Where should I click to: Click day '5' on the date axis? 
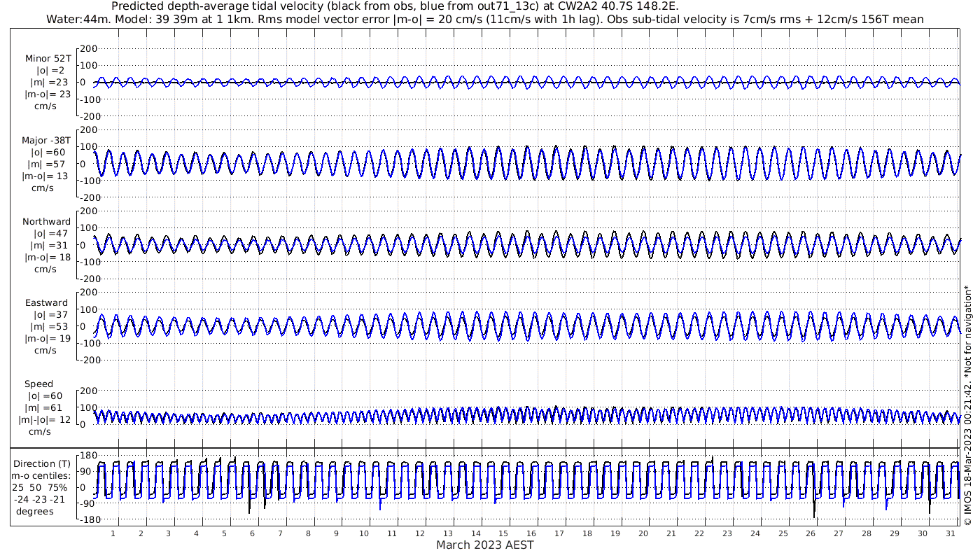point(224,533)
